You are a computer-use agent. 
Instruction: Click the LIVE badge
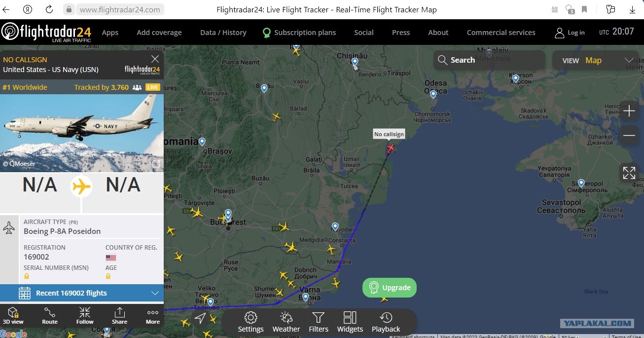coord(153,87)
